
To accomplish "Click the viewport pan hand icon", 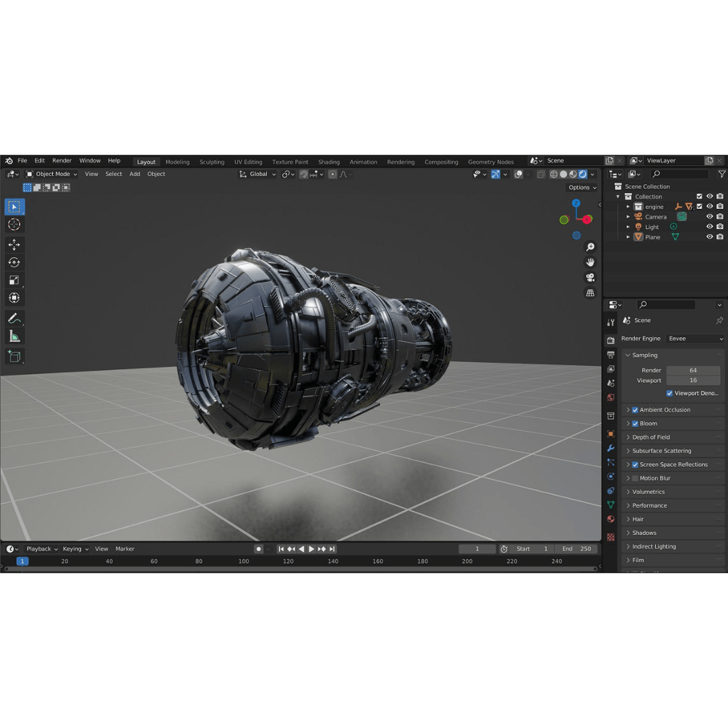I will click(x=590, y=262).
